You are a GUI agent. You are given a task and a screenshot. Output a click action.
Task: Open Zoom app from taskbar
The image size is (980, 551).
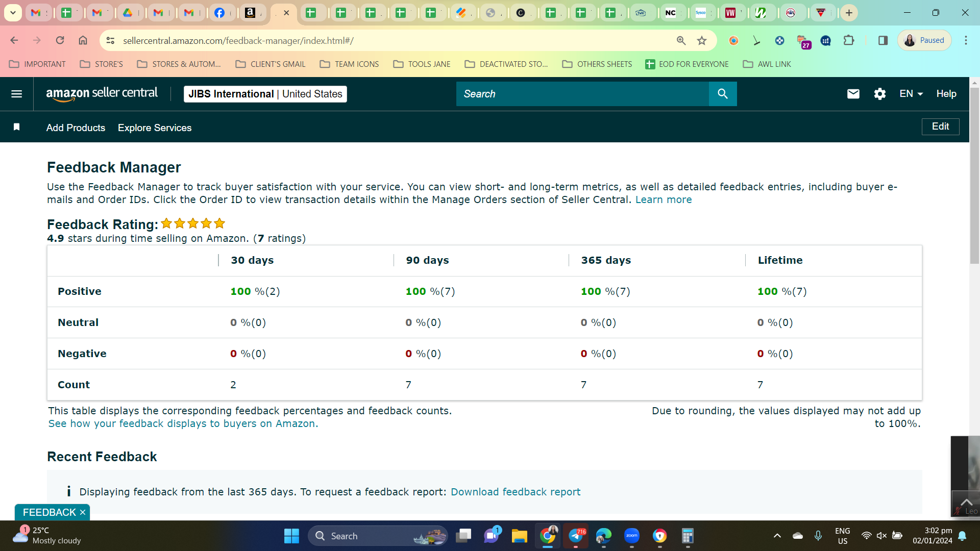click(x=632, y=536)
